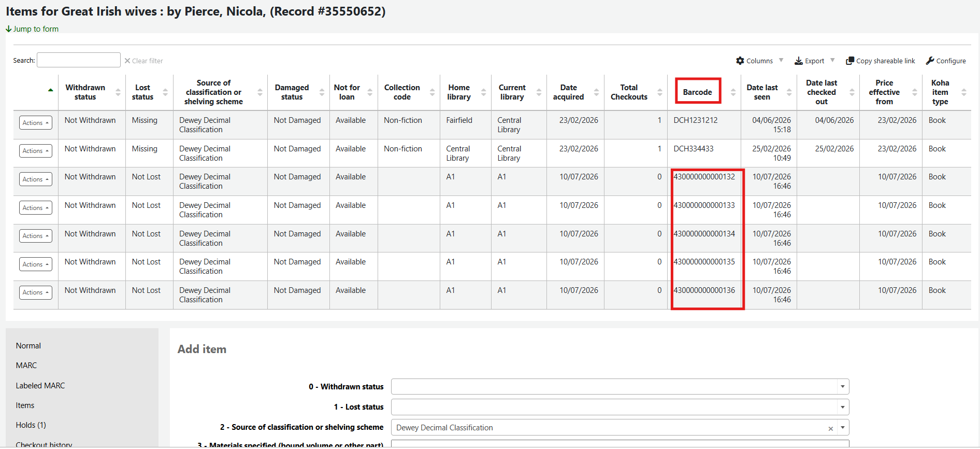Open the Configure table settings

point(946,61)
